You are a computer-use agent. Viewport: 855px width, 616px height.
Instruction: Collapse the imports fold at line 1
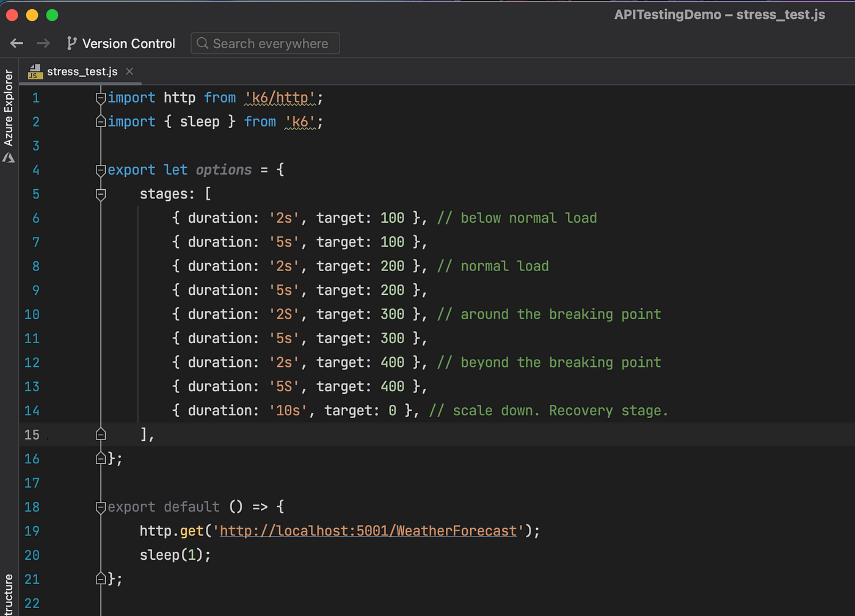pyautogui.click(x=101, y=98)
